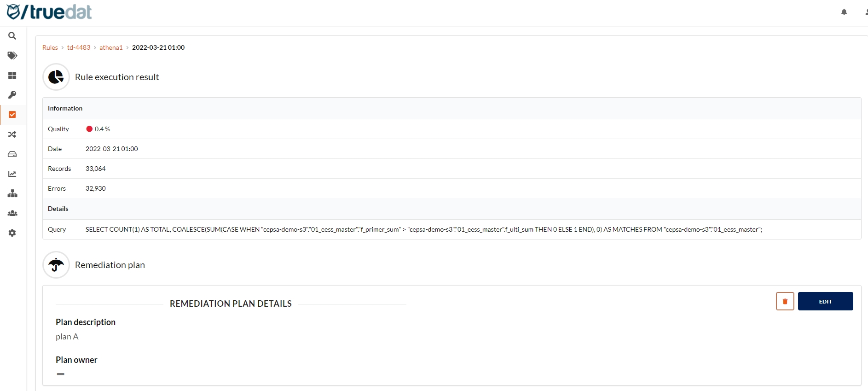Click the red quality indicator dot

coord(89,129)
